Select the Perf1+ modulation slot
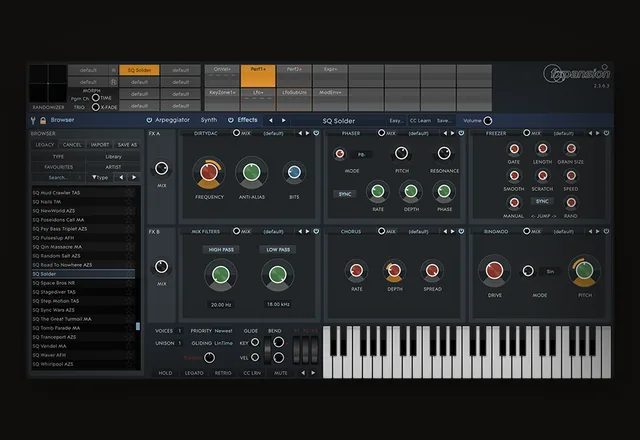The height and width of the screenshot is (440, 640). pyautogui.click(x=258, y=76)
